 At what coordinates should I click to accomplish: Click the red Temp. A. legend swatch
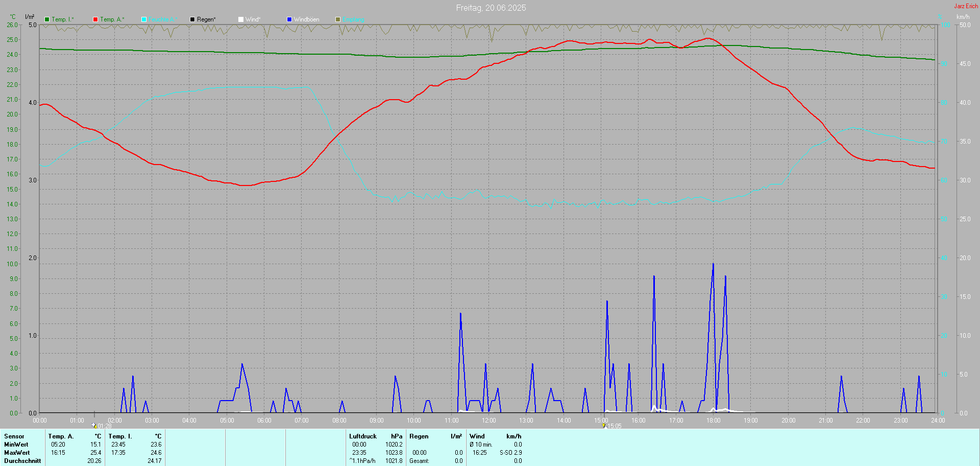click(x=95, y=19)
